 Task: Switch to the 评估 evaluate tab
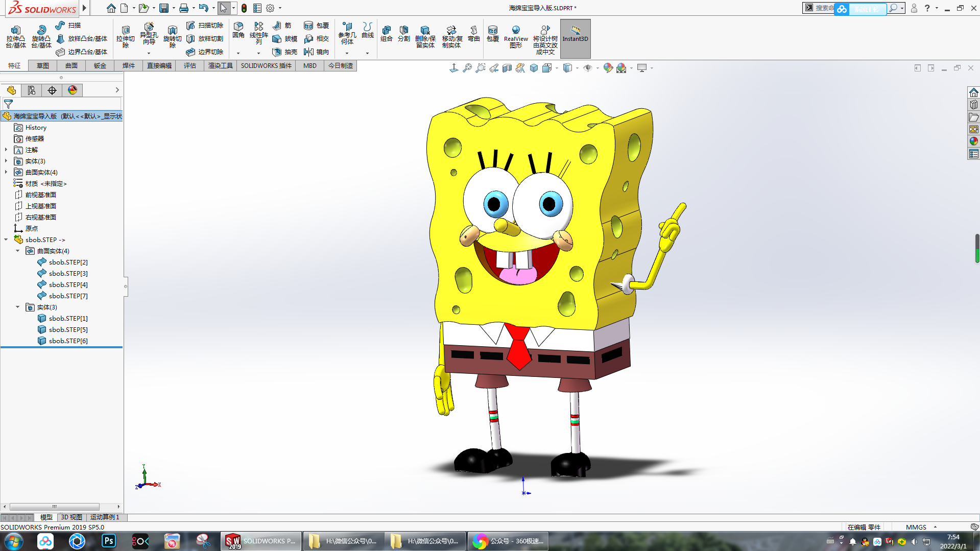[190, 65]
